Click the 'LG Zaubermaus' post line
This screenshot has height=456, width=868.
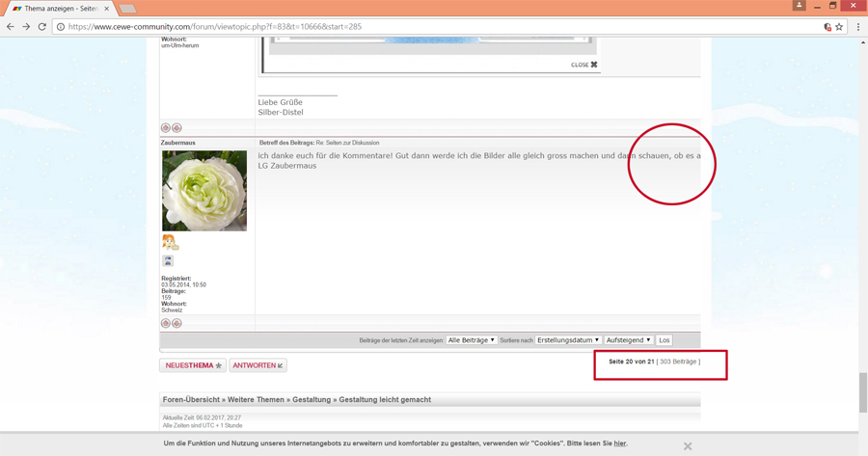[287, 166]
